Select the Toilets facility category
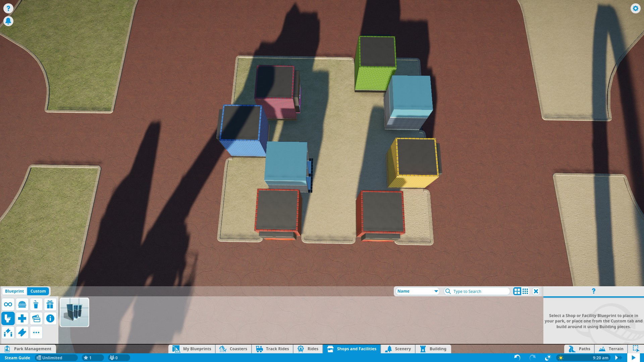 (8, 318)
